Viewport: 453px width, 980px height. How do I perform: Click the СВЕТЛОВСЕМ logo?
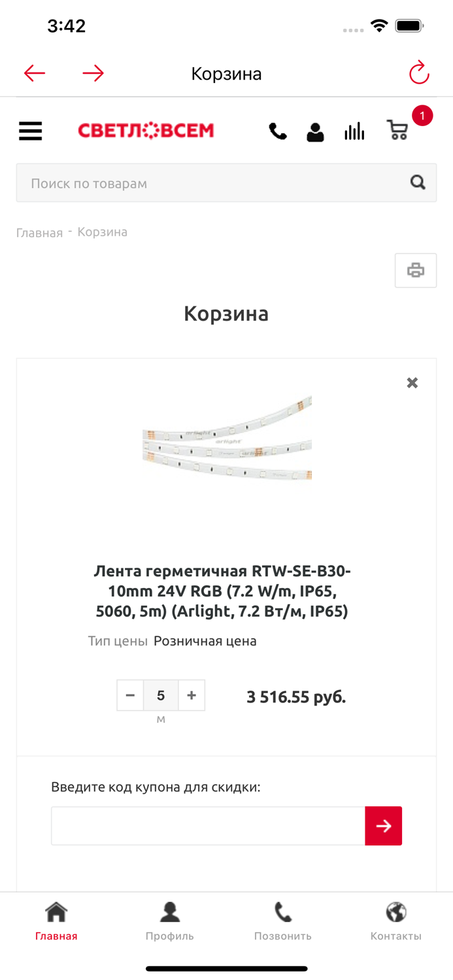tap(146, 131)
